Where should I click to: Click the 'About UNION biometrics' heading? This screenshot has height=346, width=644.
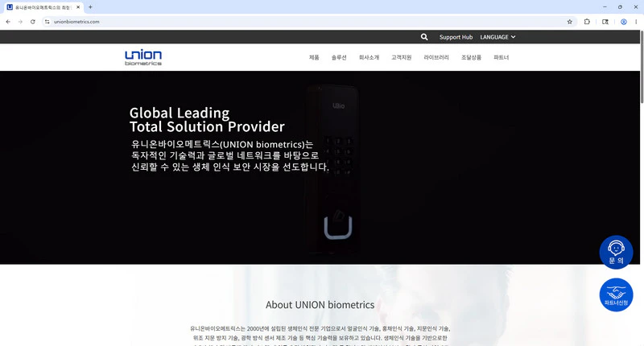point(320,305)
